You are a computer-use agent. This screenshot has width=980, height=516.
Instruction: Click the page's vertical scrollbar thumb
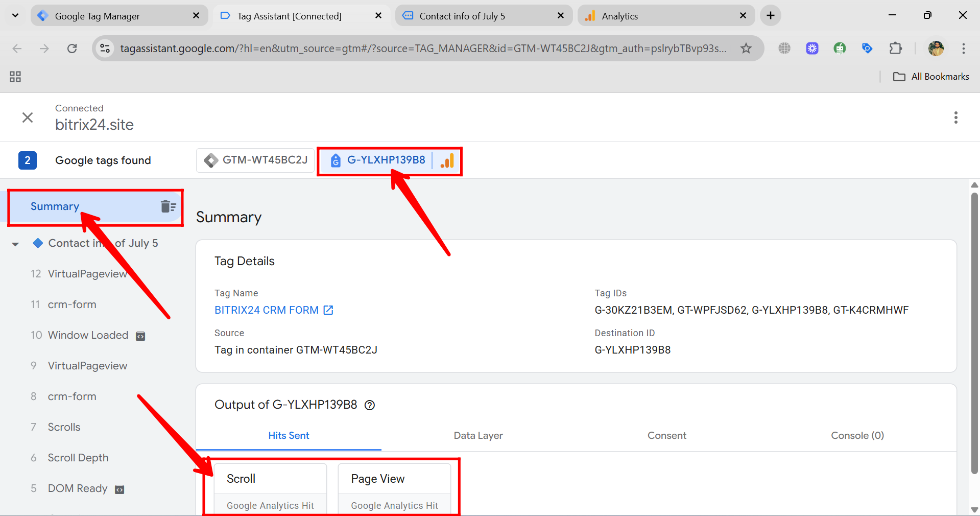974,332
